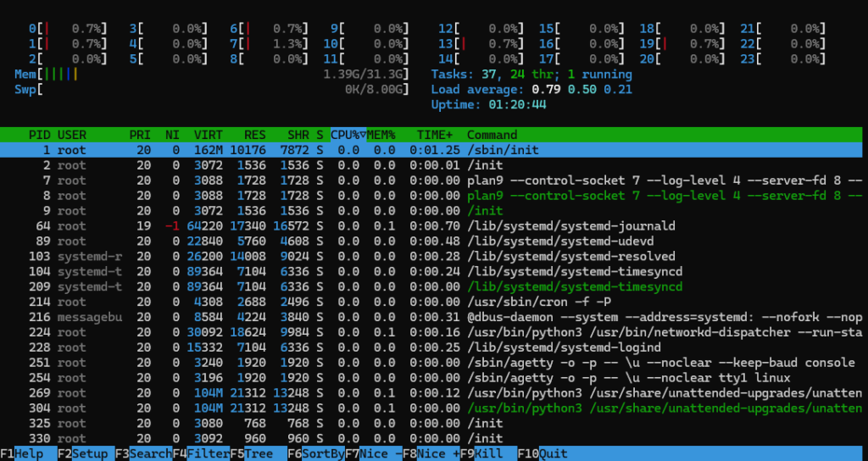Select the dbus-daemon process row
Screen dimensions: 868x461
tap(431, 317)
